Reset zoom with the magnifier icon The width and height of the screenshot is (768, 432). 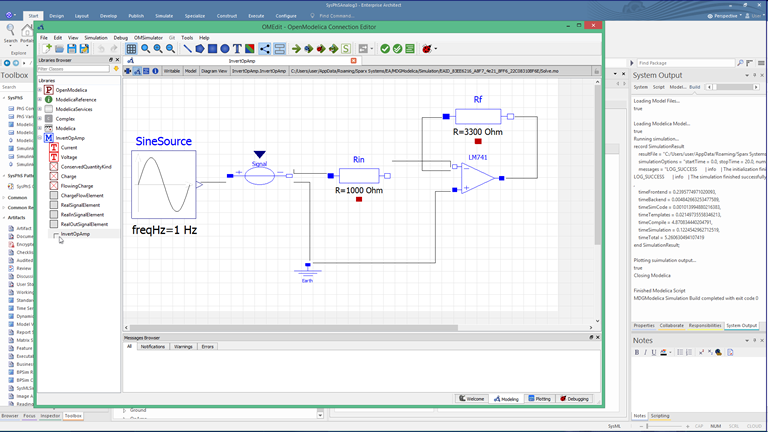(145, 48)
